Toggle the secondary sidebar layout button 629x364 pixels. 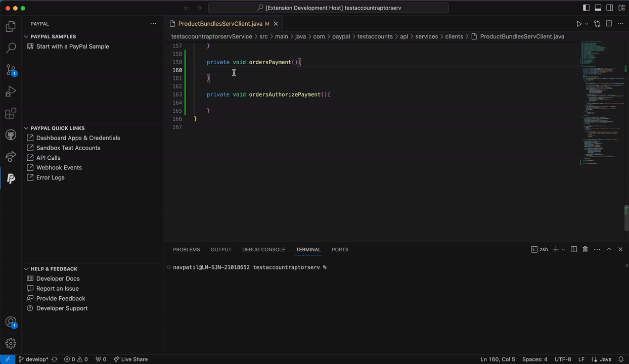(x=610, y=8)
